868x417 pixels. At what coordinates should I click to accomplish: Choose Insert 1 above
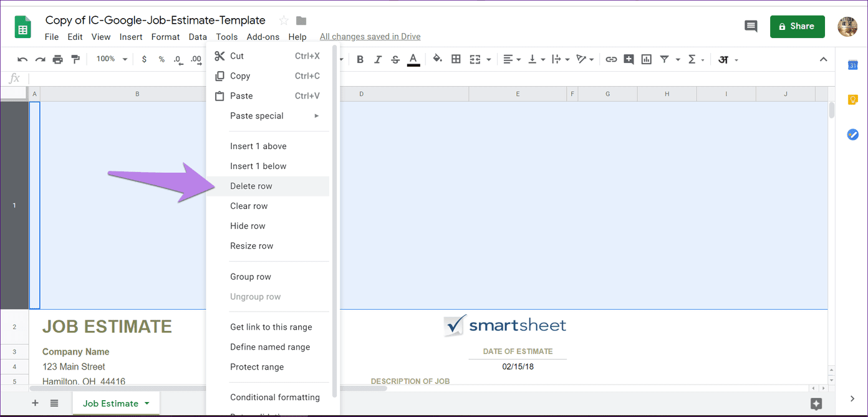click(268, 146)
